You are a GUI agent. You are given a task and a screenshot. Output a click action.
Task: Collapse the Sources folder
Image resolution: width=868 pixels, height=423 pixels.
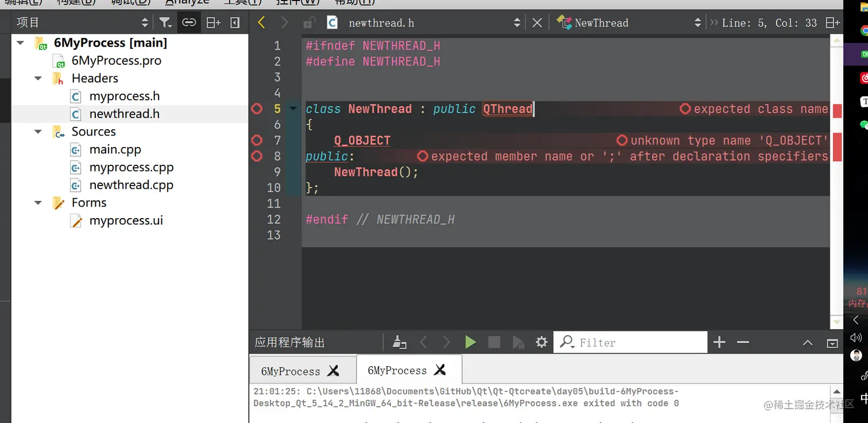[38, 132]
